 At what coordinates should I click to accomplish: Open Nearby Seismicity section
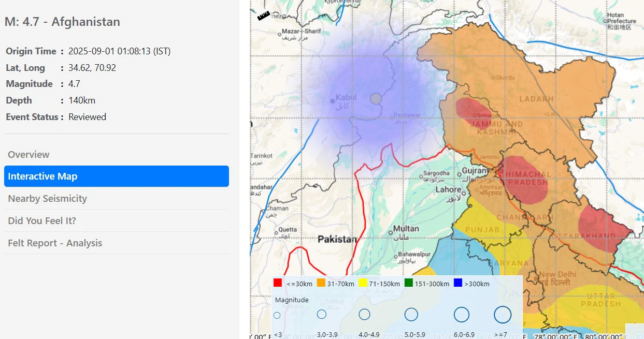(117, 199)
